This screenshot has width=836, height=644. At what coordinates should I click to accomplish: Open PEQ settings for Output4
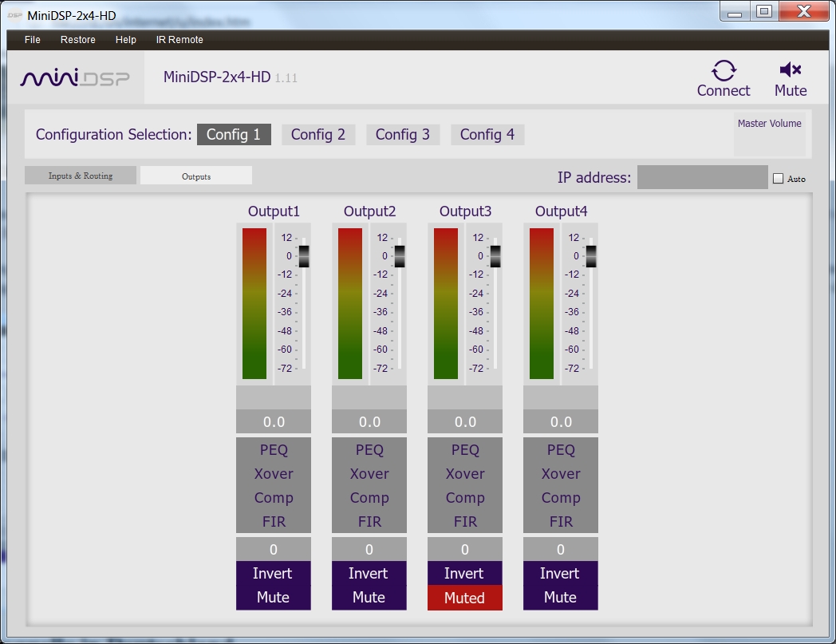560,450
